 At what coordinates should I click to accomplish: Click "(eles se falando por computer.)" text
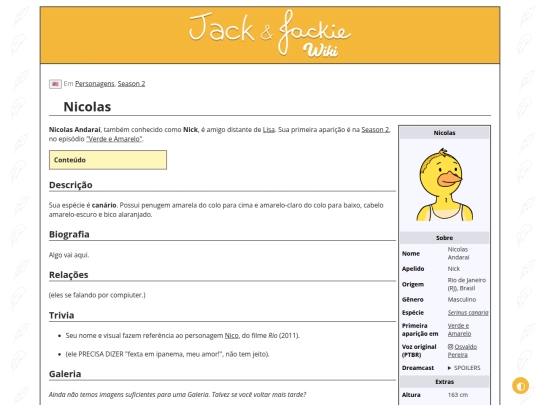click(97, 295)
